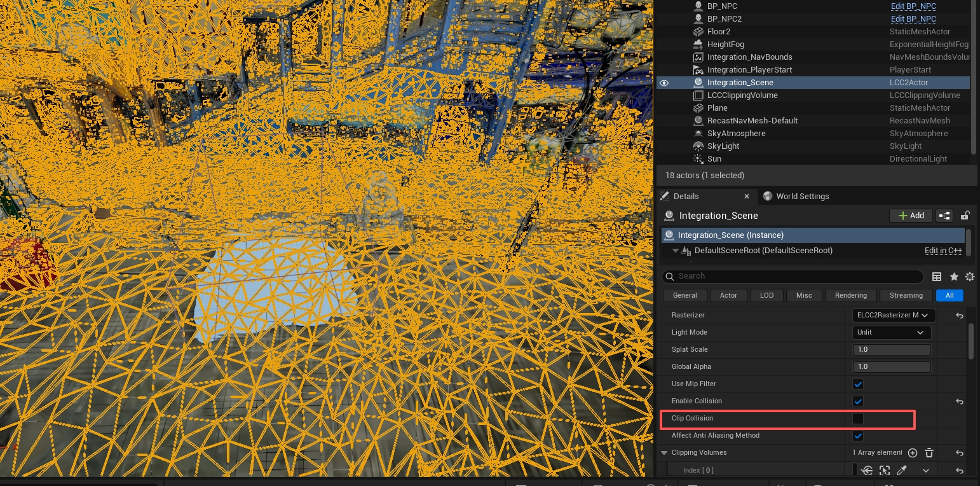
Task: Close the Details tab
Action: coord(747,197)
